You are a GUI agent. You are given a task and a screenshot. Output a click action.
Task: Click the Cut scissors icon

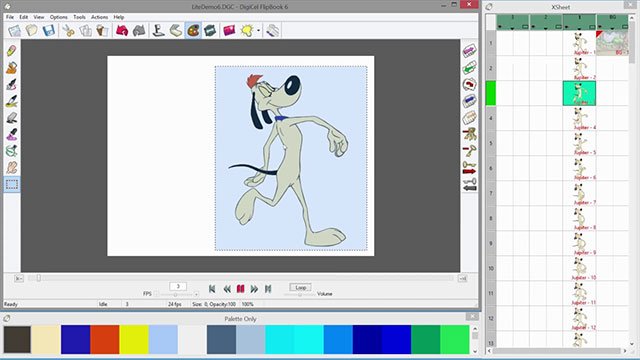(x=68, y=30)
